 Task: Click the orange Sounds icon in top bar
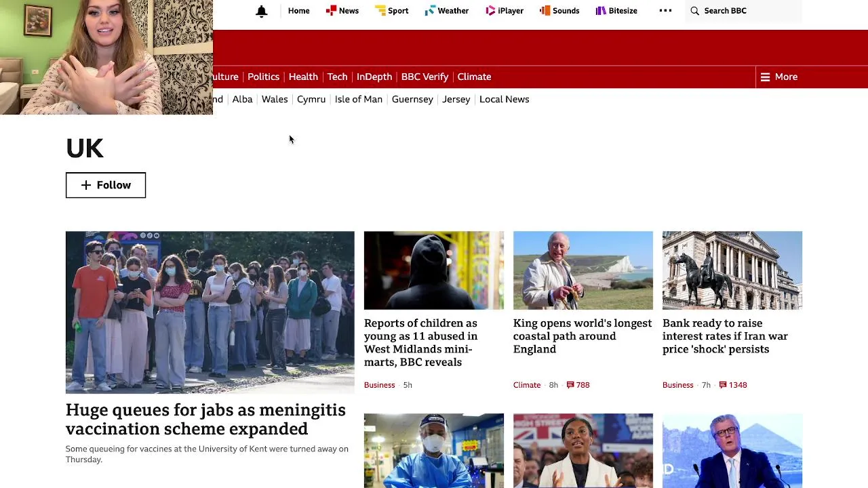pos(545,11)
